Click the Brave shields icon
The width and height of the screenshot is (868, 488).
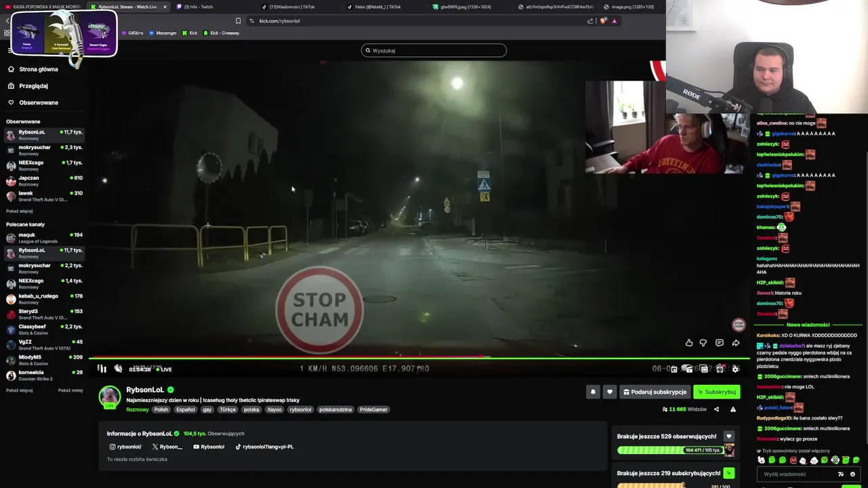pyautogui.click(x=603, y=21)
